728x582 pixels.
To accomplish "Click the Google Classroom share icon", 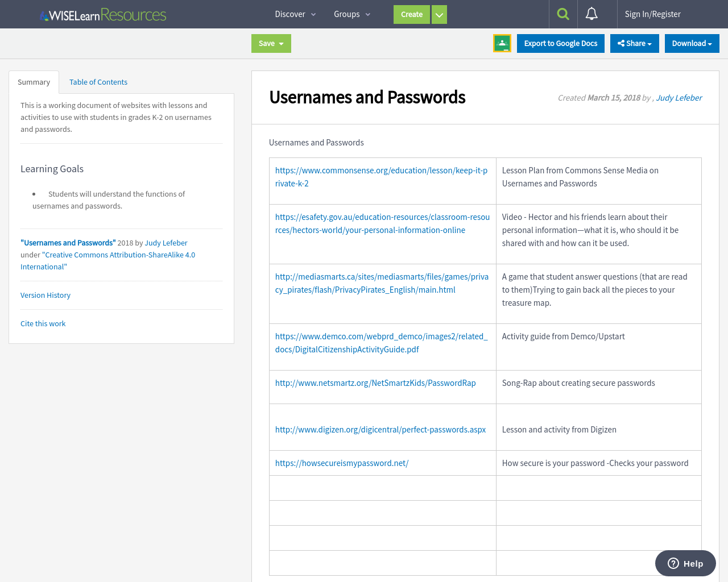I will 502,43.
